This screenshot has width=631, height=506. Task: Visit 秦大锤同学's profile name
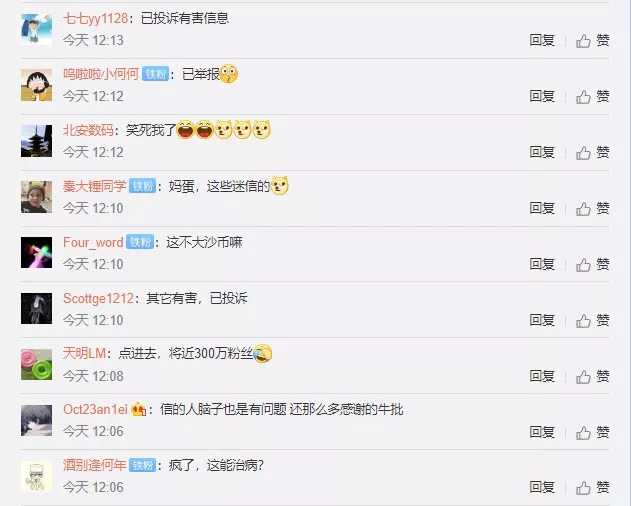tap(95, 186)
